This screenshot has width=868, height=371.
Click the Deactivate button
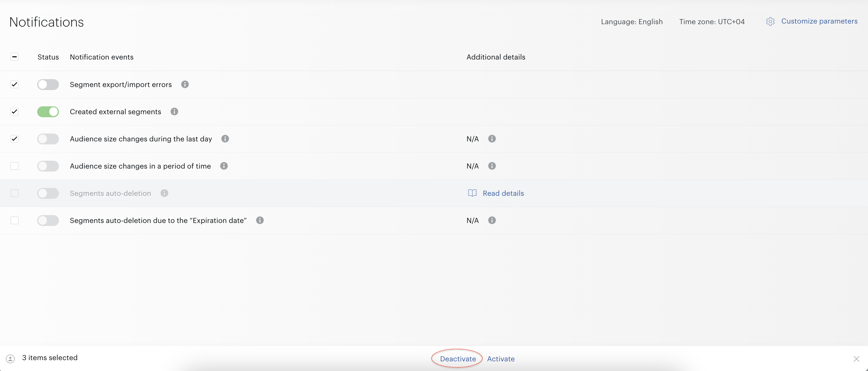click(x=458, y=359)
